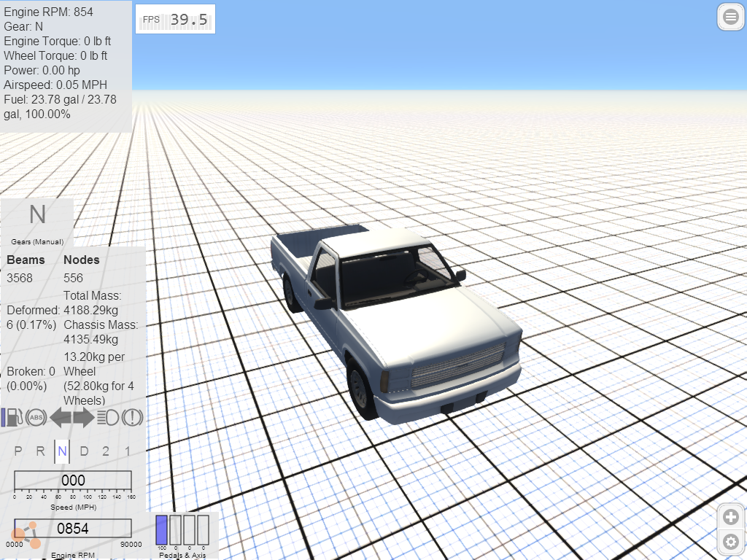This screenshot has height=560, width=747.
Task: Click the 'Engine RPM: 854' debug line
Action: (48, 12)
